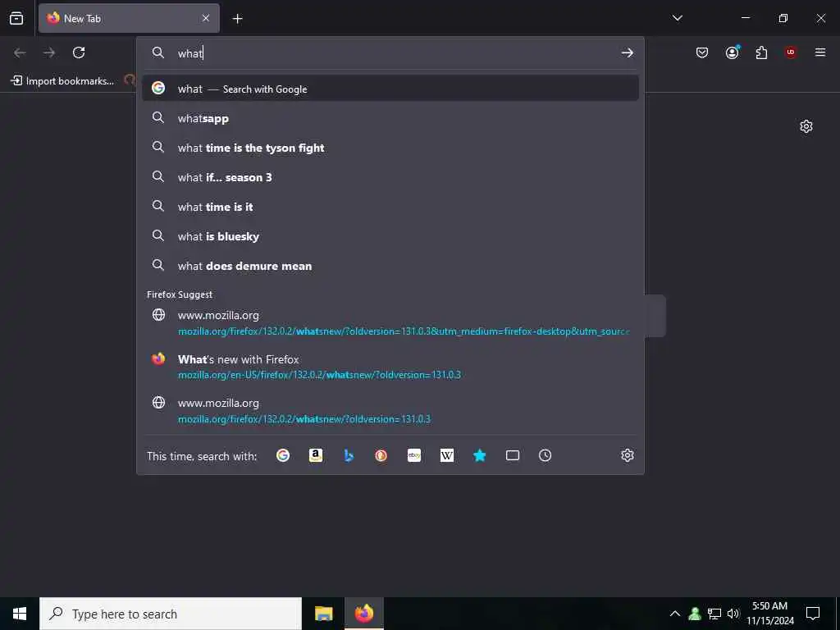Select 'what is bluesky' suggestion
This screenshot has width=840, height=630.
[x=390, y=236]
